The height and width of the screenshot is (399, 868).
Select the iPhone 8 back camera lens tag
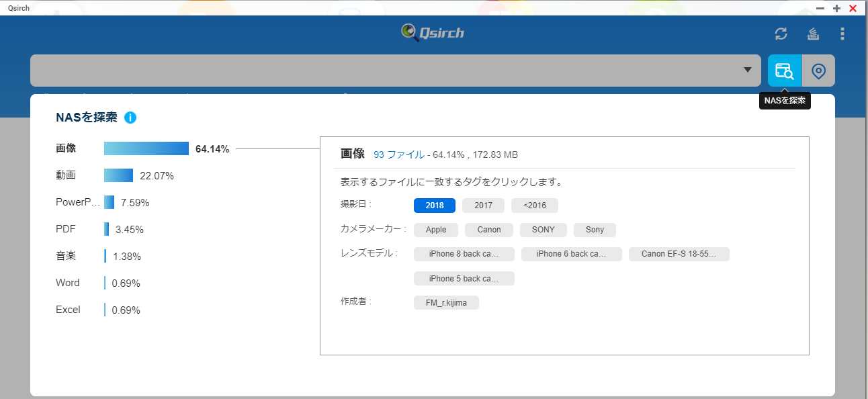click(464, 254)
